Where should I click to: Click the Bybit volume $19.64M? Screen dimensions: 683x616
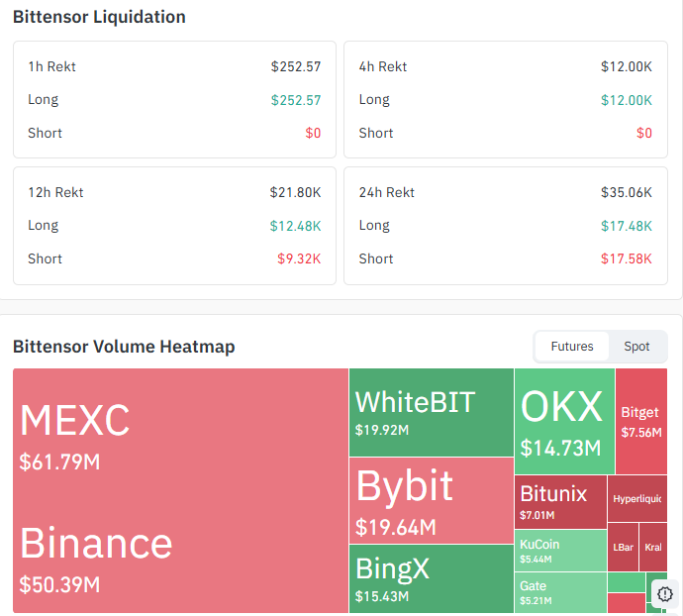point(396,527)
